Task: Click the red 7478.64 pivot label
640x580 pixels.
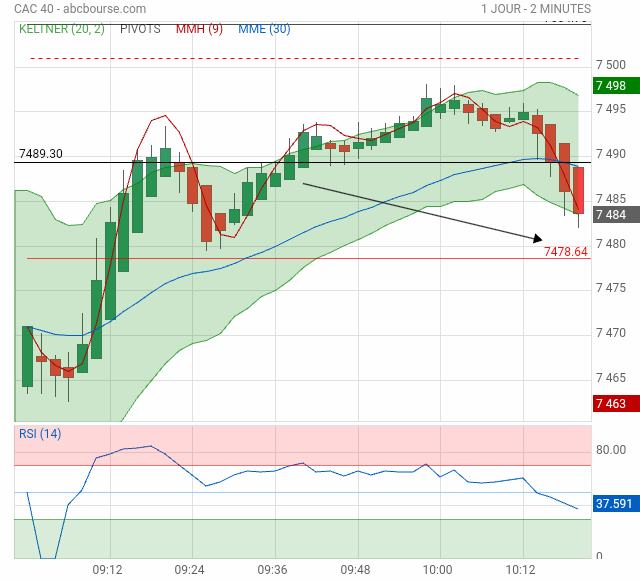Action: click(x=566, y=252)
